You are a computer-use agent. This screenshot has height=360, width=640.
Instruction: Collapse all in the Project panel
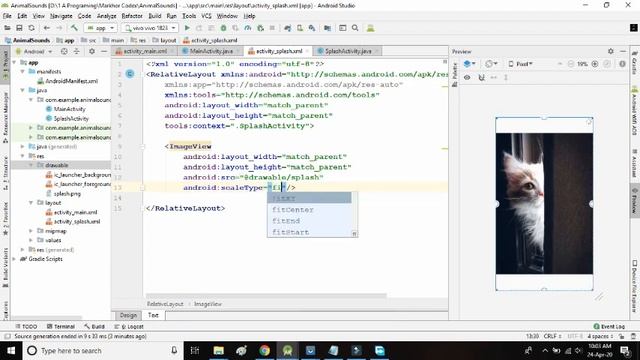(77, 51)
